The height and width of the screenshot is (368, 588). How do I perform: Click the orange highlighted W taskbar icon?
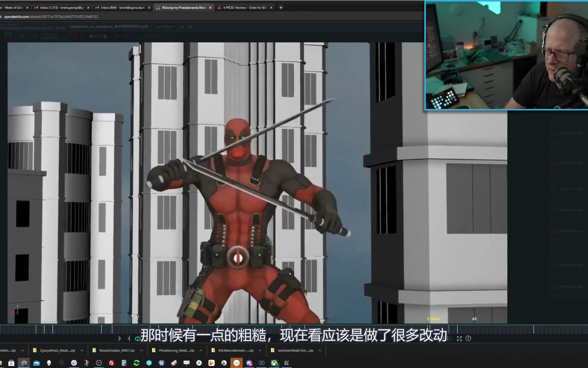click(236, 363)
